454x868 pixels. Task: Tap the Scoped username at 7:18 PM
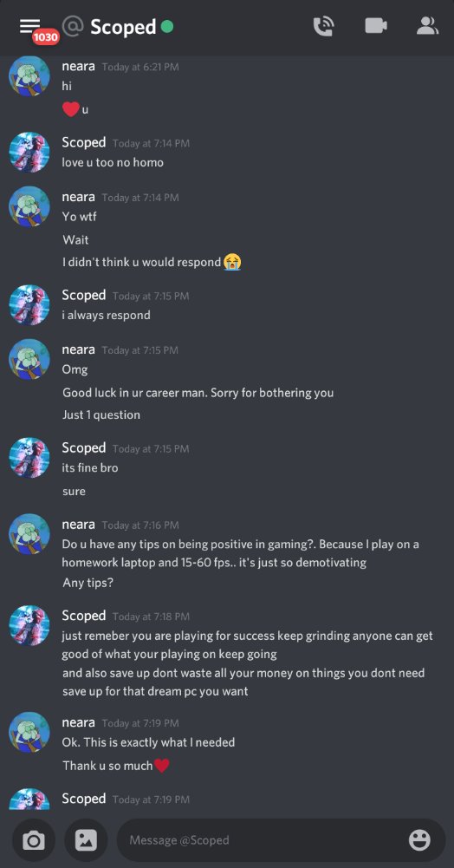pos(84,616)
